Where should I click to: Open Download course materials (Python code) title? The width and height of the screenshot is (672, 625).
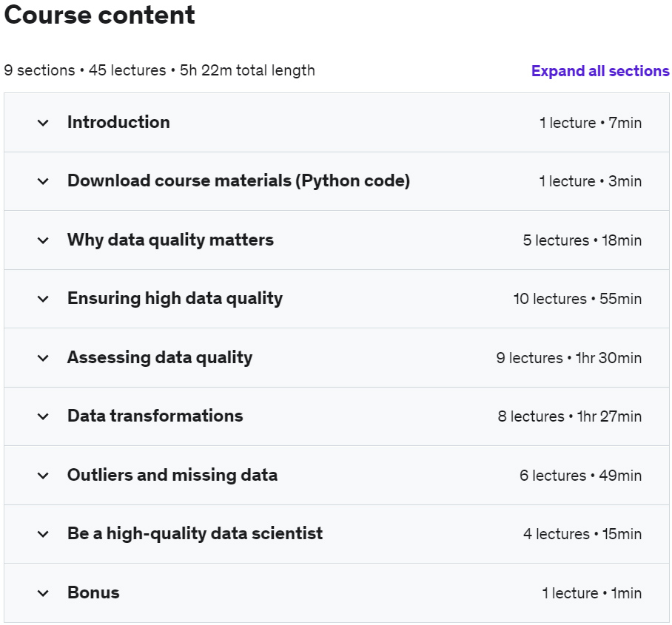pyautogui.click(x=239, y=180)
